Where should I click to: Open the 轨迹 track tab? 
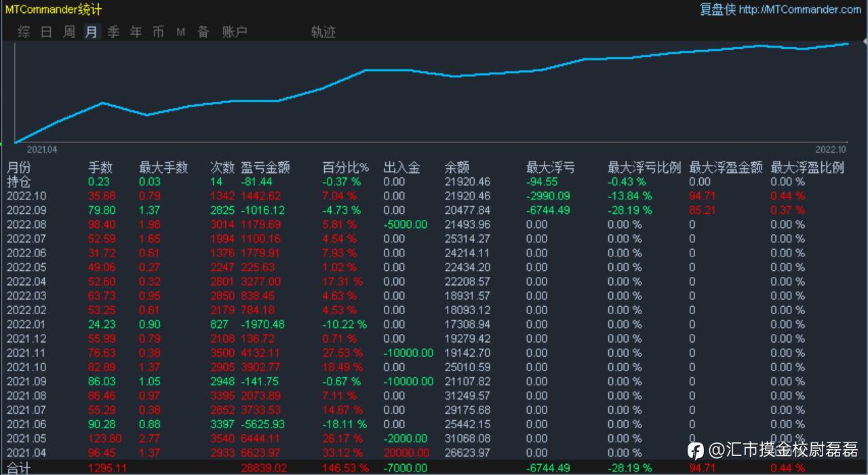pyautogui.click(x=323, y=32)
